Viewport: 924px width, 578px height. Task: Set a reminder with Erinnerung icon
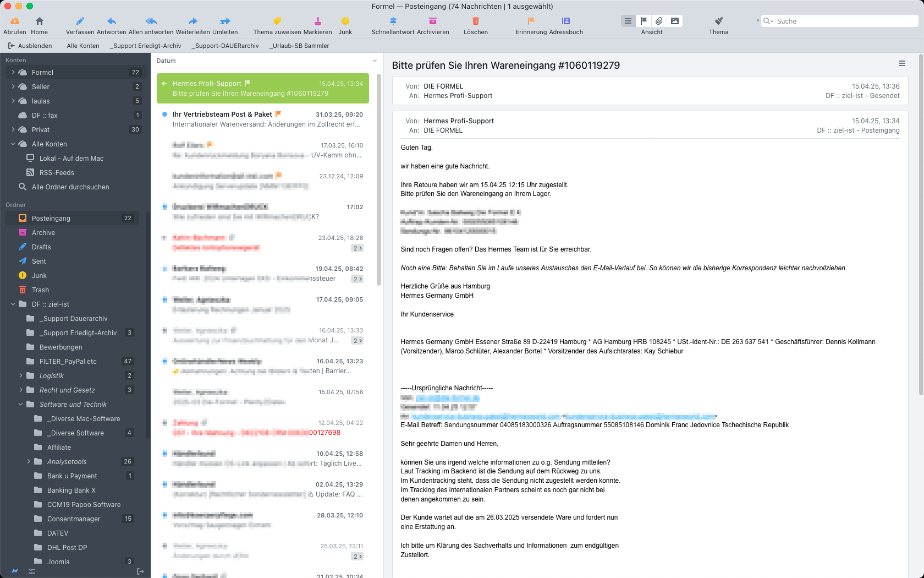pos(531,21)
